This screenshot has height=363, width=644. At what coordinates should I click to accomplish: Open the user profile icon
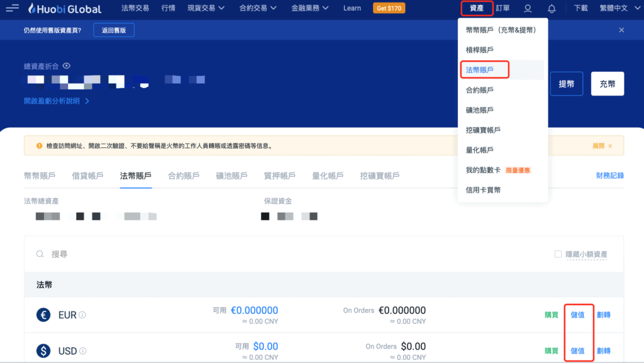pyautogui.click(x=528, y=8)
